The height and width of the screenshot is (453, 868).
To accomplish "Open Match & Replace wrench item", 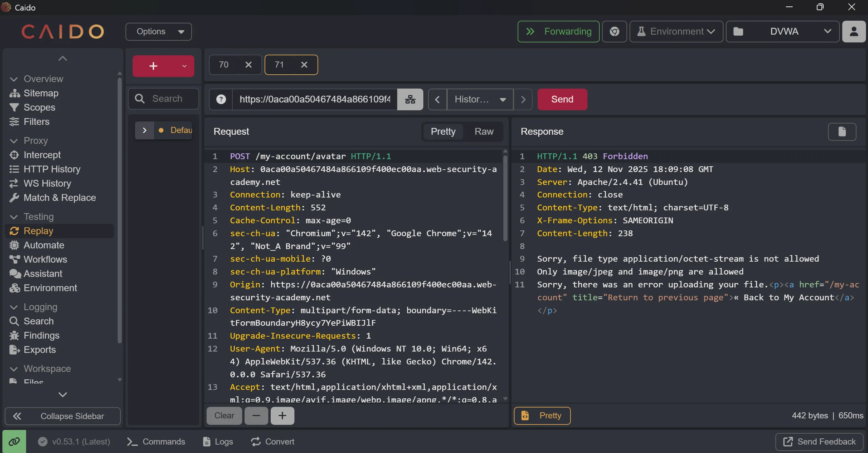I will [x=59, y=197].
